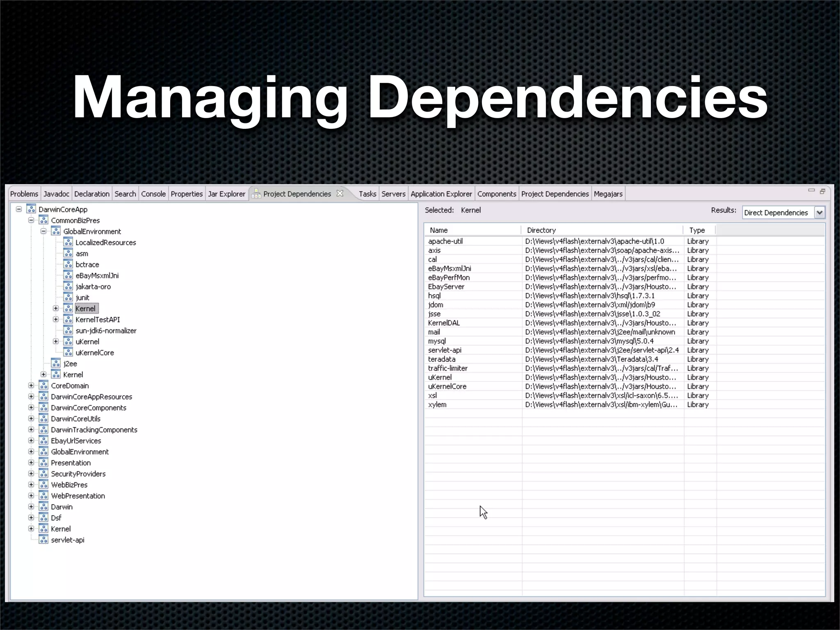Click the j2ee node icon

tap(56, 363)
